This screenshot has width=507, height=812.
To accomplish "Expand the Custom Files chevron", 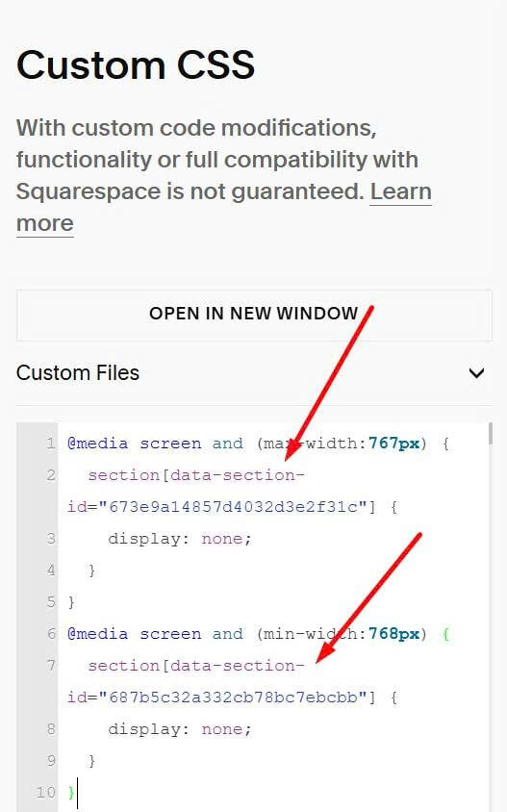I will tap(476, 373).
